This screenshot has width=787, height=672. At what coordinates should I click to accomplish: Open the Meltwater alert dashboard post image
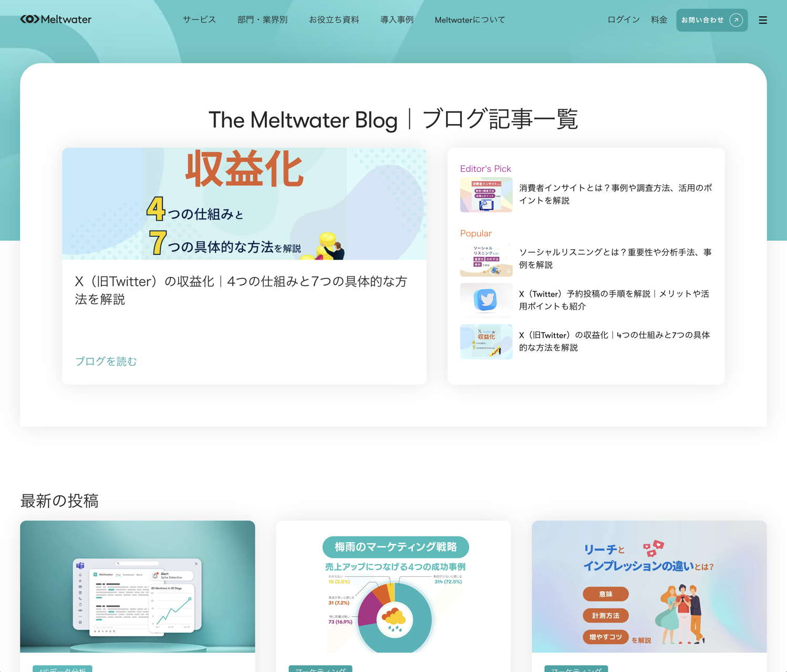138,586
